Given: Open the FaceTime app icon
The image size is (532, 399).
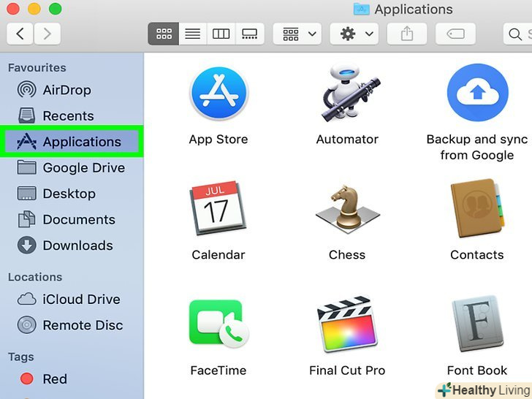Looking at the screenshot, I should tap(218, 324).
